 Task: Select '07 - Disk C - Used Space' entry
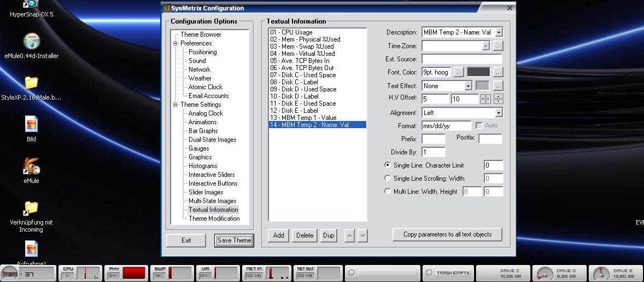(318, 75)
